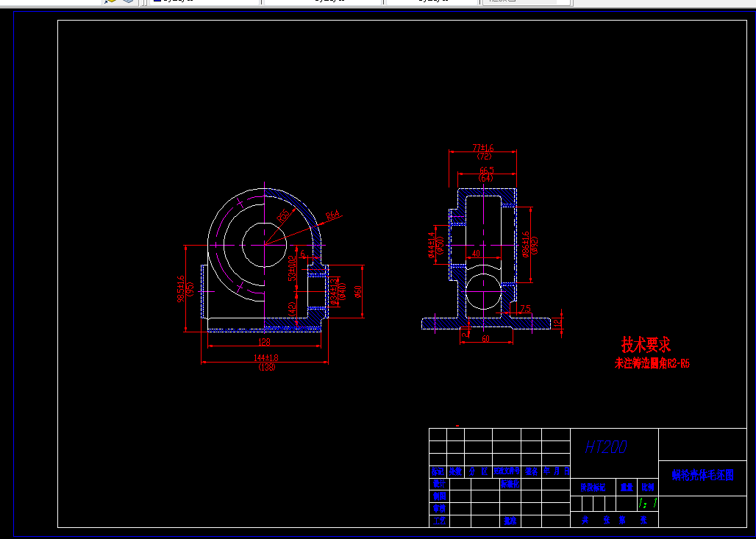Click the 更改文件号 column header

[x=506, y=471]
